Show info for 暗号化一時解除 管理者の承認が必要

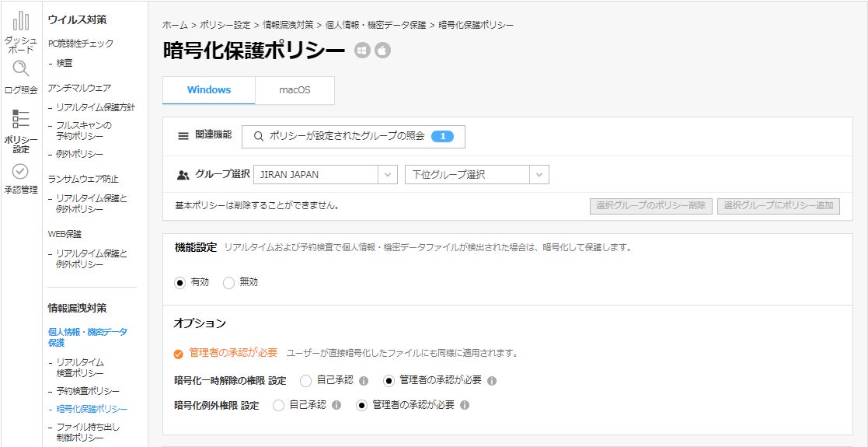point(492,381)
